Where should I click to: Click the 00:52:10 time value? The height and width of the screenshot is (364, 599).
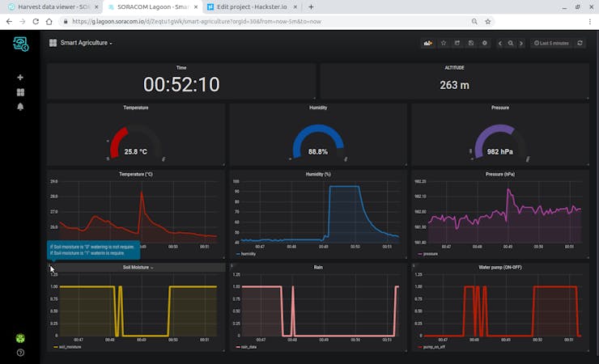click(x=181, y=84)
